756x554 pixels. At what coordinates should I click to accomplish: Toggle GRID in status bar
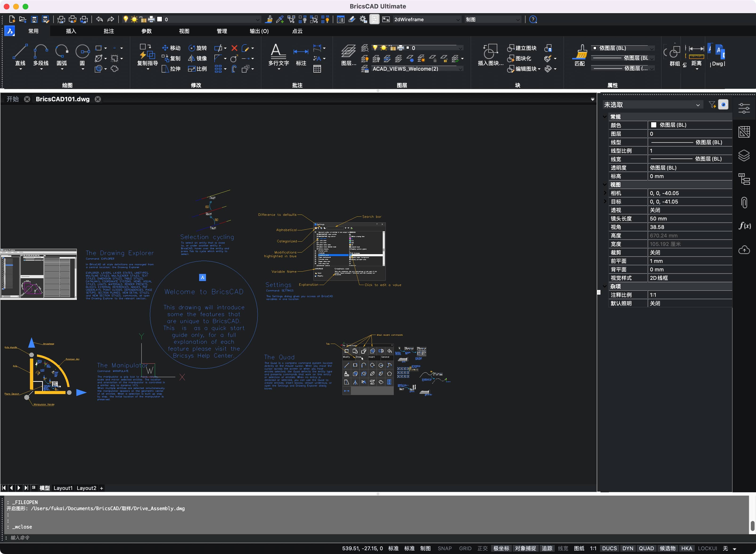(465, 548)
